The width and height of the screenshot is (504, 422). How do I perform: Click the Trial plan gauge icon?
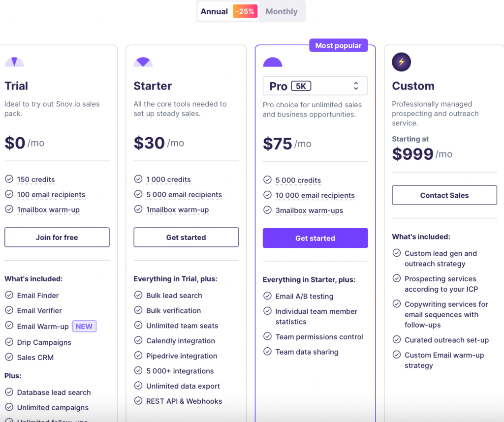pos(15,61)
